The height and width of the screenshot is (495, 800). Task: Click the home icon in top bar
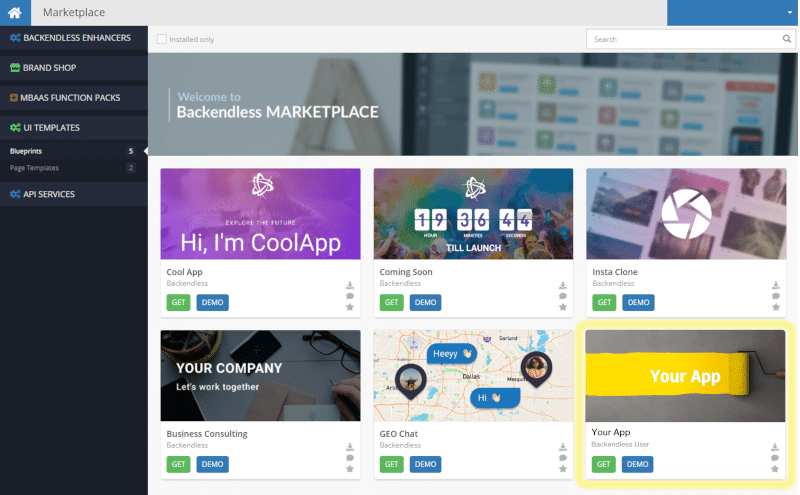(15, 12)
